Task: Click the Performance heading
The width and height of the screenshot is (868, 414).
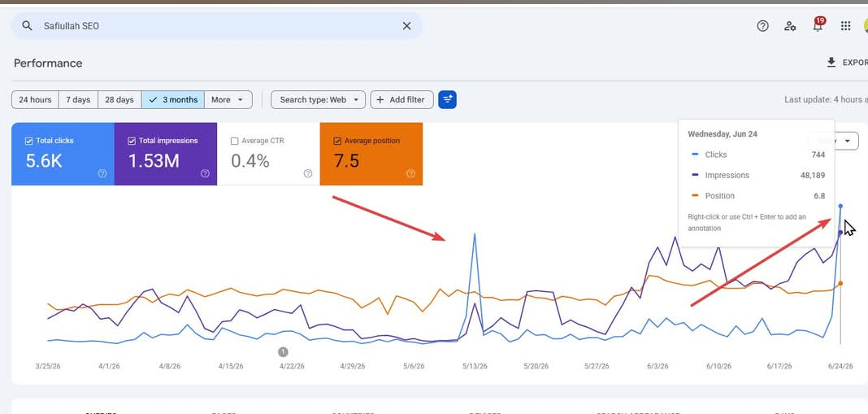Action: tap(48, 63)
